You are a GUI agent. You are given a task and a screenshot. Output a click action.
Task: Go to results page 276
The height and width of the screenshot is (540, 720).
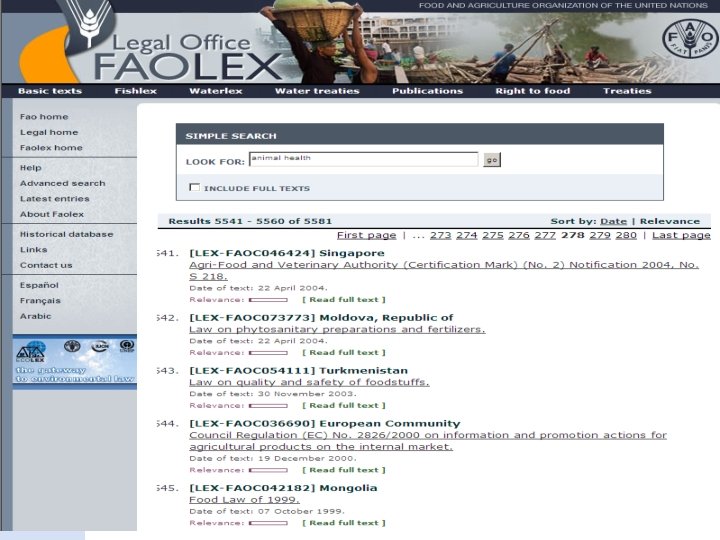pos(519,235)
